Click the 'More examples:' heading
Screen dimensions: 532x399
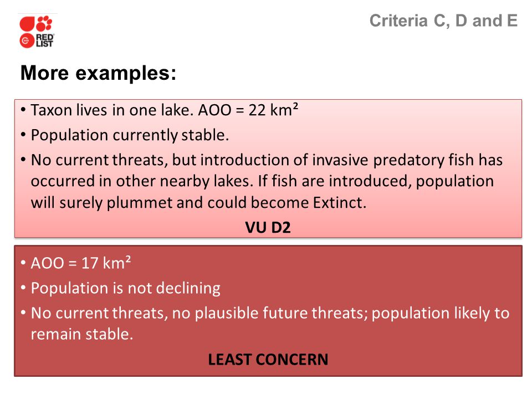[99, 73]
